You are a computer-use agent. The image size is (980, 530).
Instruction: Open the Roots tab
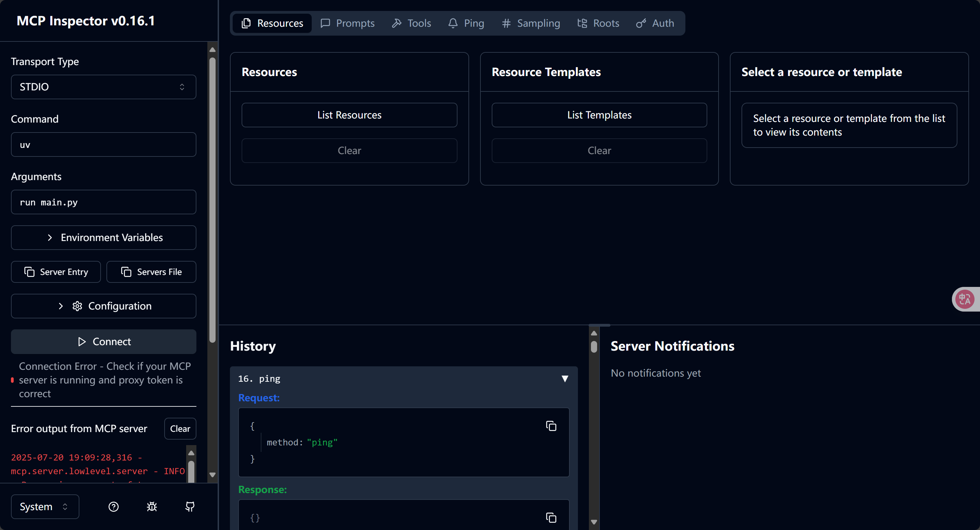[x=598, y=23]
